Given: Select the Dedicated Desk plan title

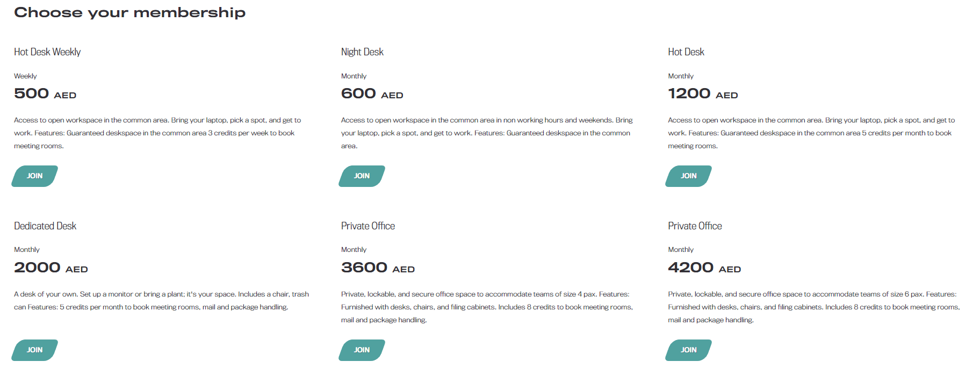Looking at the screenshot, I should 45,226.
